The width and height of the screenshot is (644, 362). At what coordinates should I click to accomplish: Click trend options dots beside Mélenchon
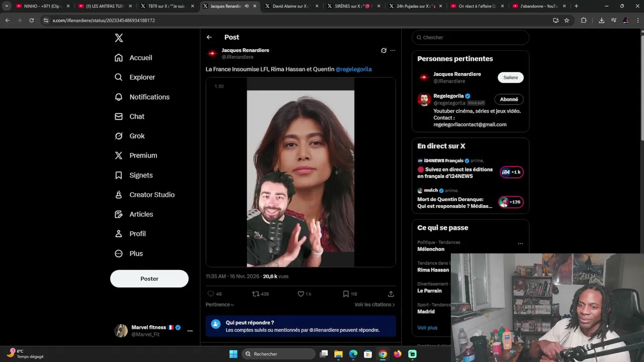coord(520,243)
